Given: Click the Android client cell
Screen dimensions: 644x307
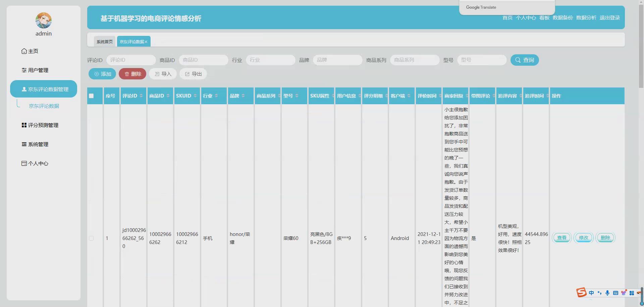Looking at the screenshot, I should (400, 238).
